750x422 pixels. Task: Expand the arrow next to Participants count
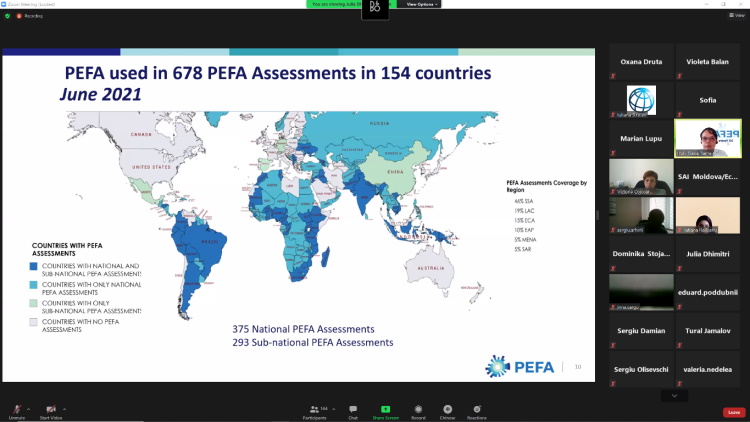tap(333, 409)
